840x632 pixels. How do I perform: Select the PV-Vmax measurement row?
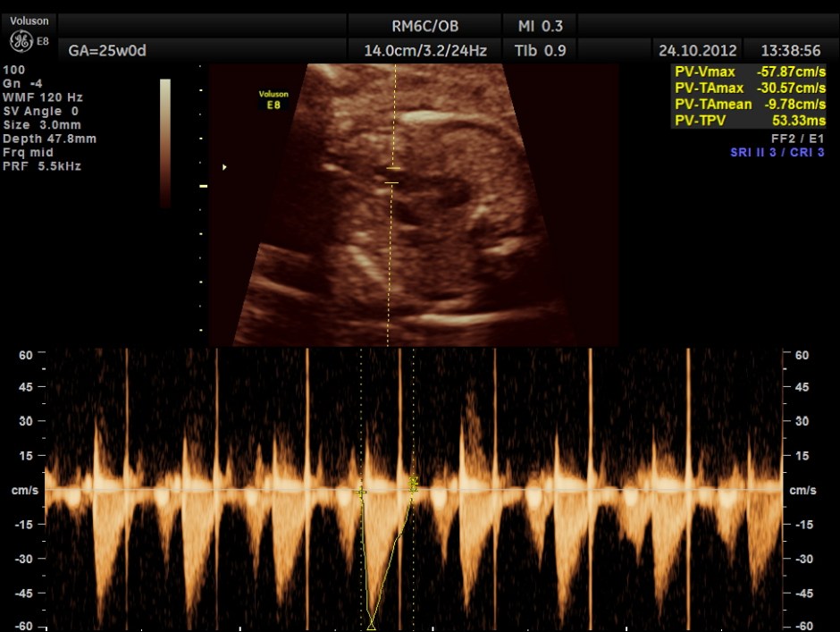[749, 72]
